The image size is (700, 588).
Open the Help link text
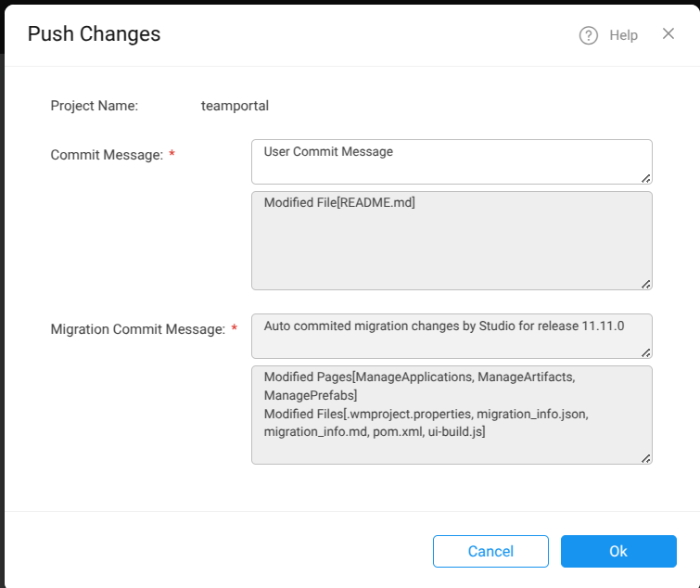pos(623,35)
